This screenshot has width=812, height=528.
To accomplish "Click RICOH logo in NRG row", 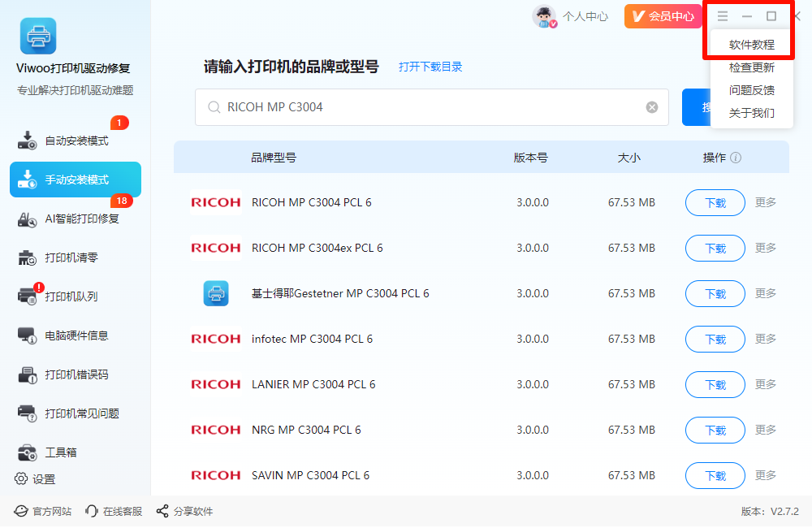I will point(216,430).
